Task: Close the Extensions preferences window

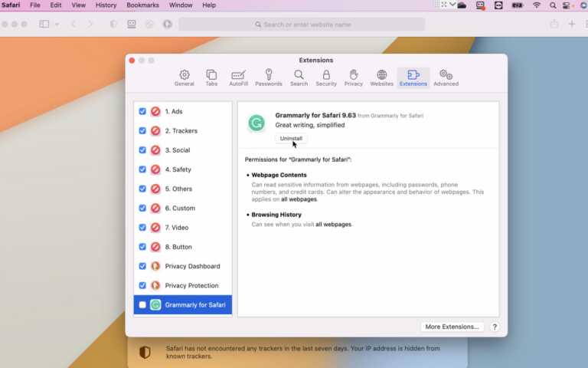Action: 132,61
